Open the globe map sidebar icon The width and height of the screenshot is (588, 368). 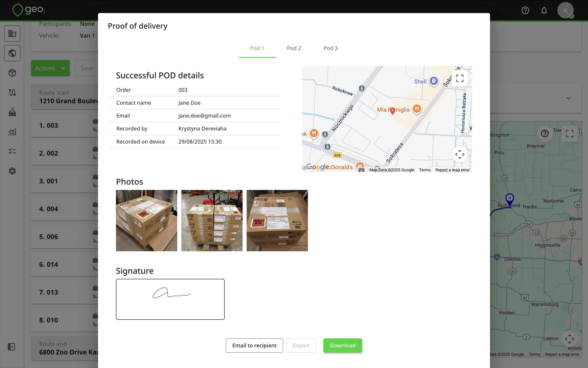12,53
